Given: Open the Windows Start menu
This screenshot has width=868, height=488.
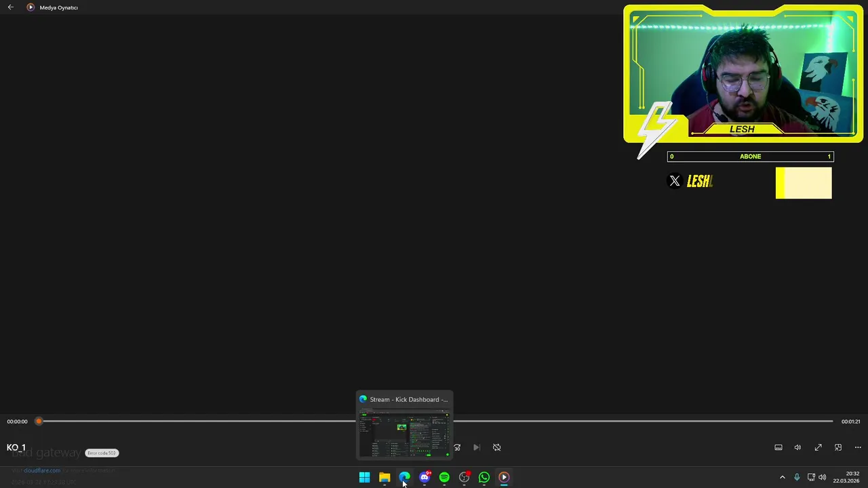Looking at the screenshot, I should coord(365,478).
